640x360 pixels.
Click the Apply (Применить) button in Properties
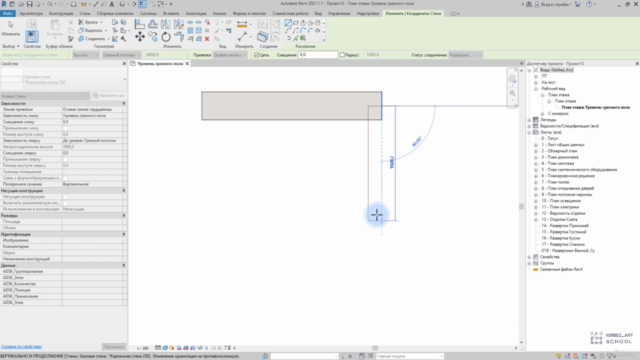(x=114, y=347)
